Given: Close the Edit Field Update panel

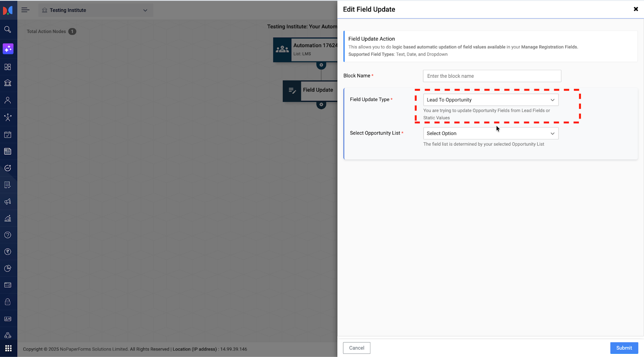Looking at the screenshot, I should [x=636, y=9].
